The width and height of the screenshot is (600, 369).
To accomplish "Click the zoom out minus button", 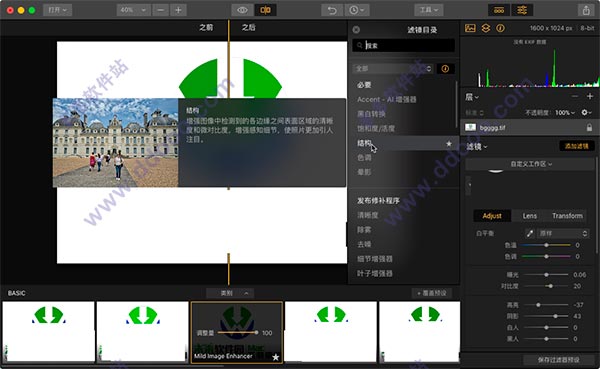I will tap(161, 10).
